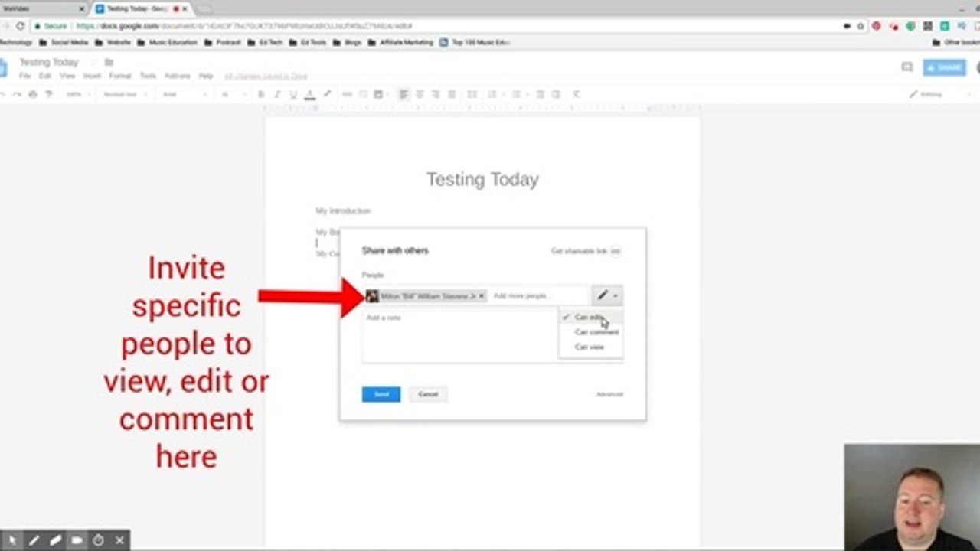Open the Normal text style dropdown
Screen dimensions: 980x551
tap(123, 94)
